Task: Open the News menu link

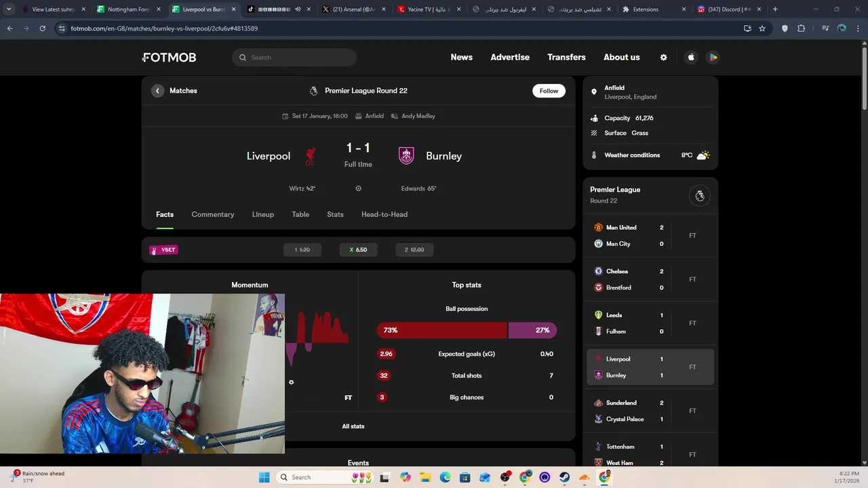Action: click(461, 58)
